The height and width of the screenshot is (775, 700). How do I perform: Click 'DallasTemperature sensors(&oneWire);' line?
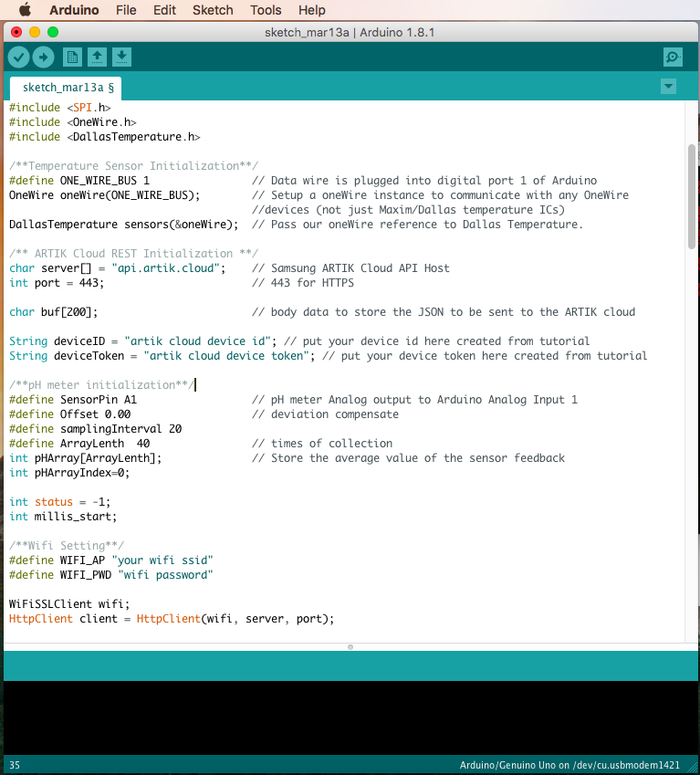tap(123, 225)
